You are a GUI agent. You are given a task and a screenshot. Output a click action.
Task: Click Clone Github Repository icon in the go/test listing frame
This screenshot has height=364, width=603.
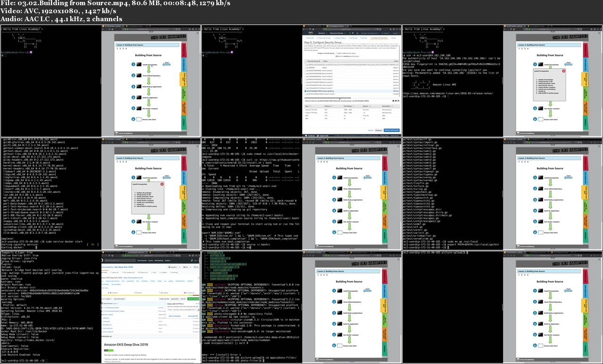pos(541,189)
